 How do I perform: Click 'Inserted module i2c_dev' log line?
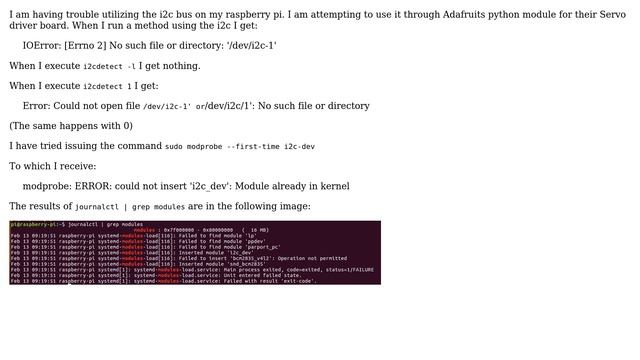(x=132, y=253)
